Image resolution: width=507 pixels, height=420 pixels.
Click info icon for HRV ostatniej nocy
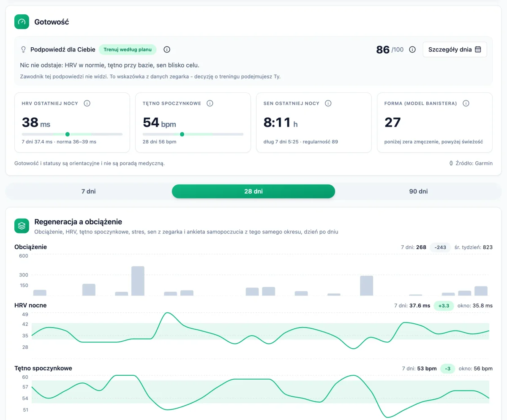87,103
